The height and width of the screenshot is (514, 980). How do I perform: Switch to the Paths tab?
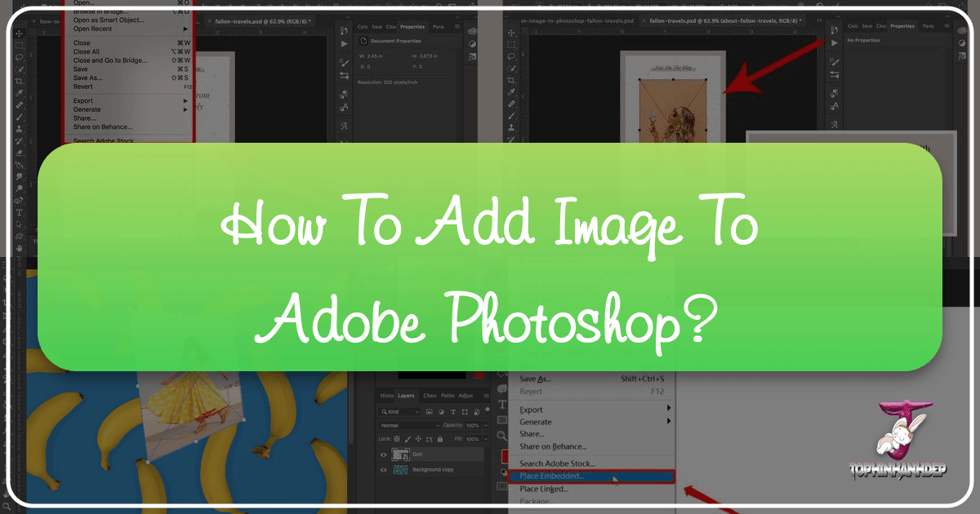(x=448, y=396)
